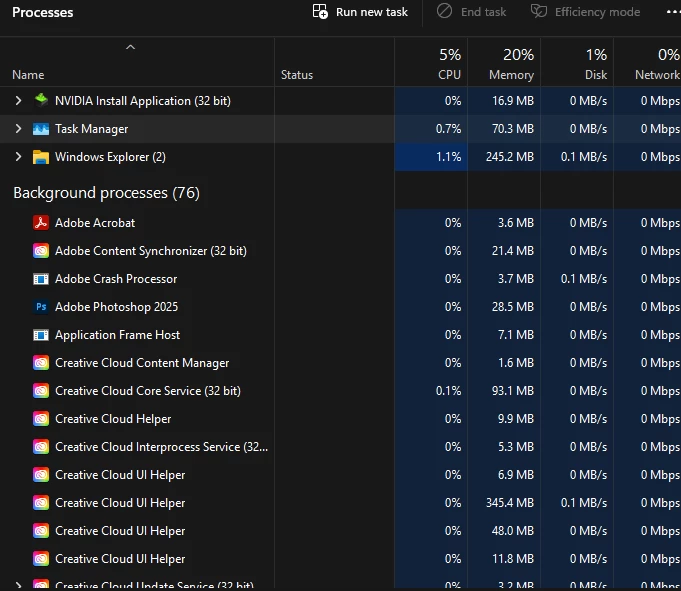Select the Creative Cloud Interprocess Service row
Image resolution: width=681 pixels, height=591 pixels.
pos(340,447)
